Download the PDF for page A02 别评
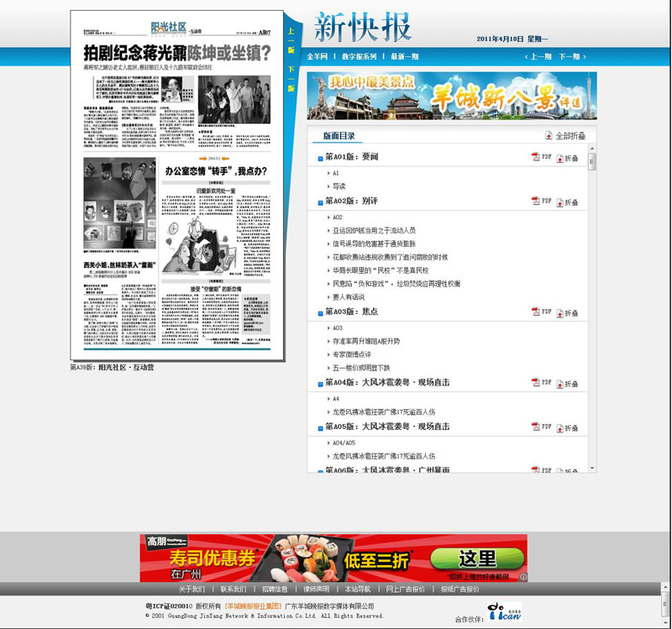The width and height of the screenshot is (672, 629). pyautogui.click(x=541, y=201)
